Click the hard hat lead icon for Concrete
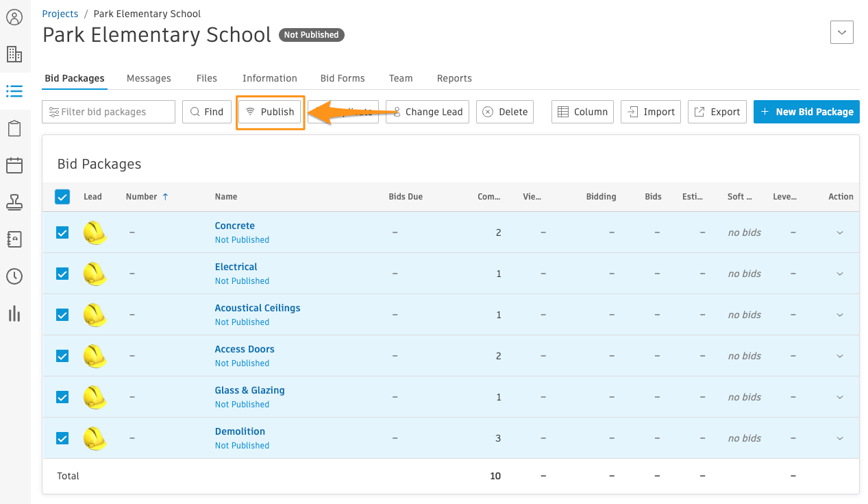Image resolution: width=868 pixels, height=504 pixels. [x=95, y=232]
